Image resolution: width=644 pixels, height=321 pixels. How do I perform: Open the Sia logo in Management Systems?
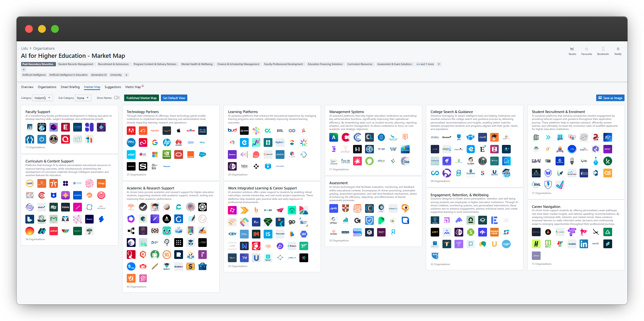click(x=405, y=161)
